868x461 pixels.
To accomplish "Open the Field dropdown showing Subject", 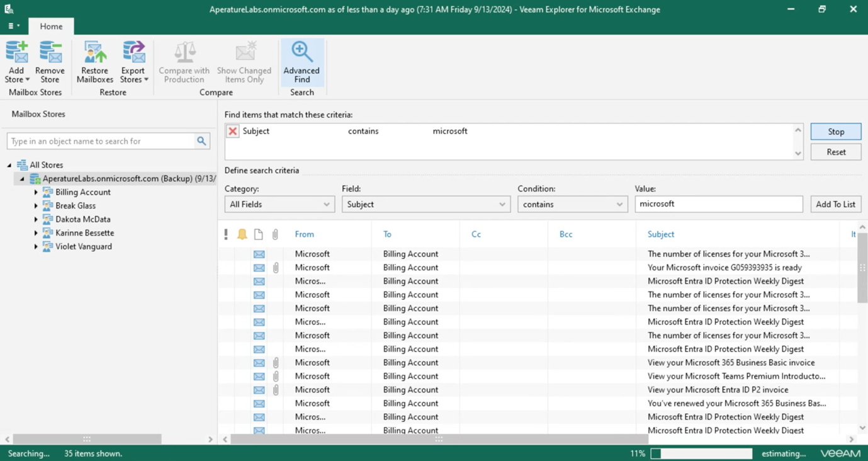I will 426,204.
